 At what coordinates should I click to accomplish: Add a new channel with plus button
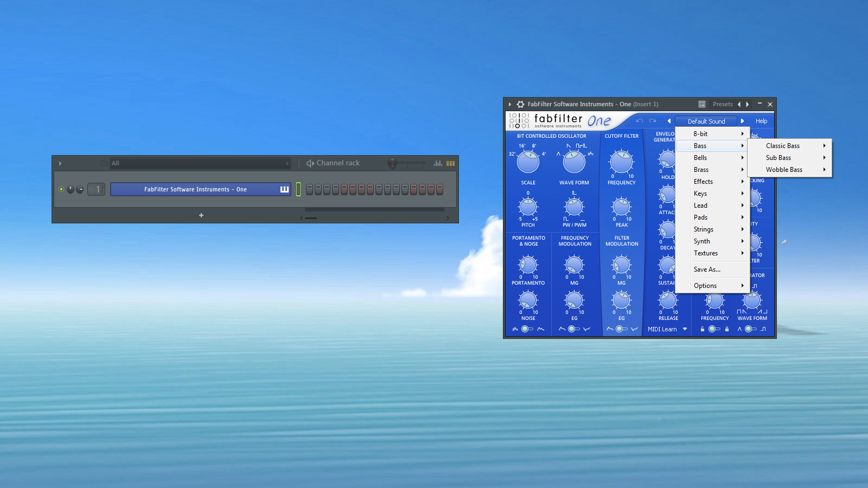click(201, 215)
